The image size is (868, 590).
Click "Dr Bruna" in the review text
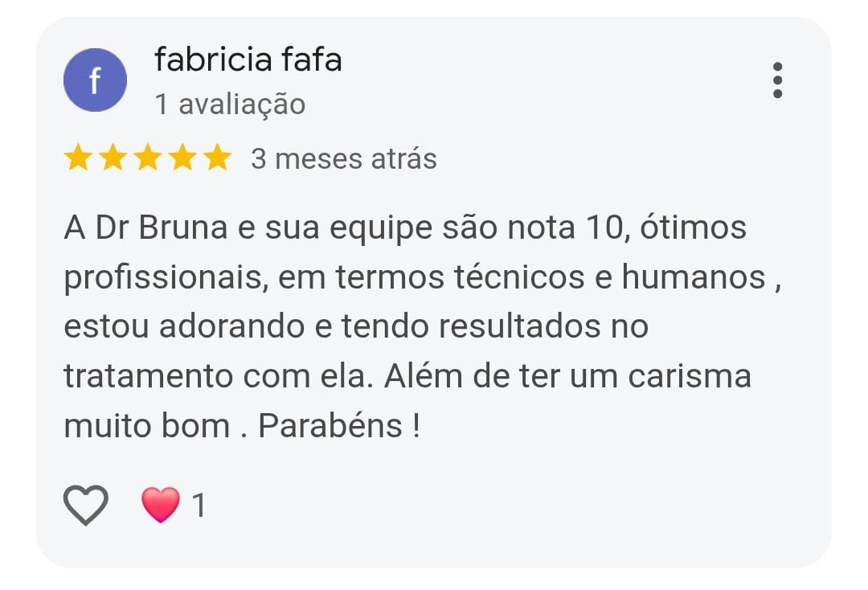(162, 228)
